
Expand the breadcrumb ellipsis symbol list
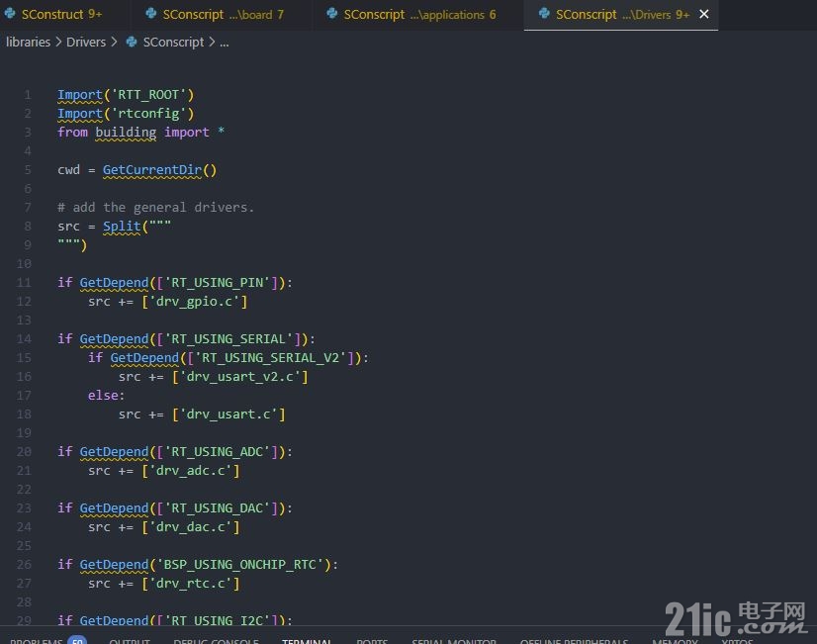click(225, 44)
